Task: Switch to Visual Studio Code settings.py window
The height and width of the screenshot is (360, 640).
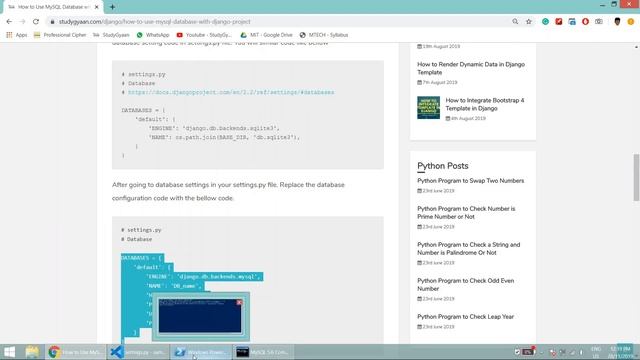Action: [138, 352]
